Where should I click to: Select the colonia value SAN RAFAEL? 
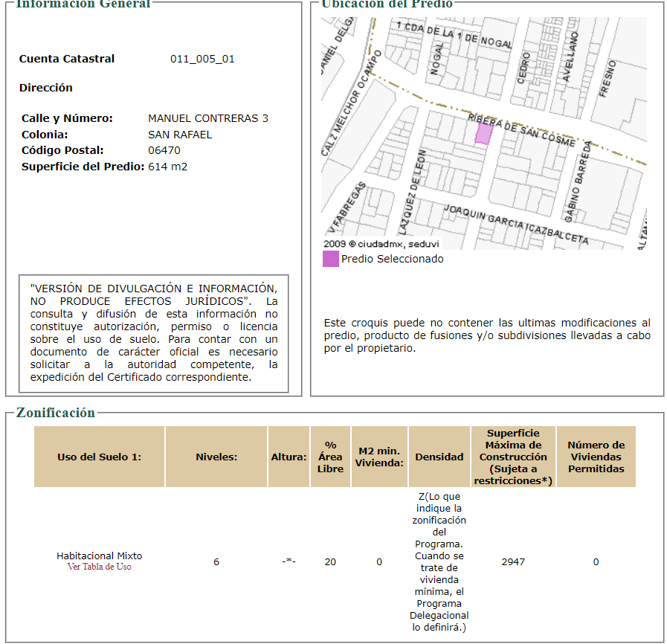(x=180, y=135)
